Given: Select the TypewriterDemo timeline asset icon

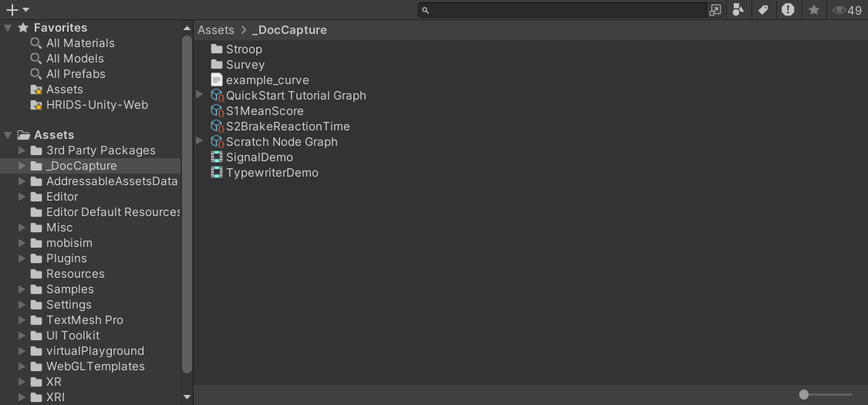Looking at the screenshot, I should tap(217, 173).
